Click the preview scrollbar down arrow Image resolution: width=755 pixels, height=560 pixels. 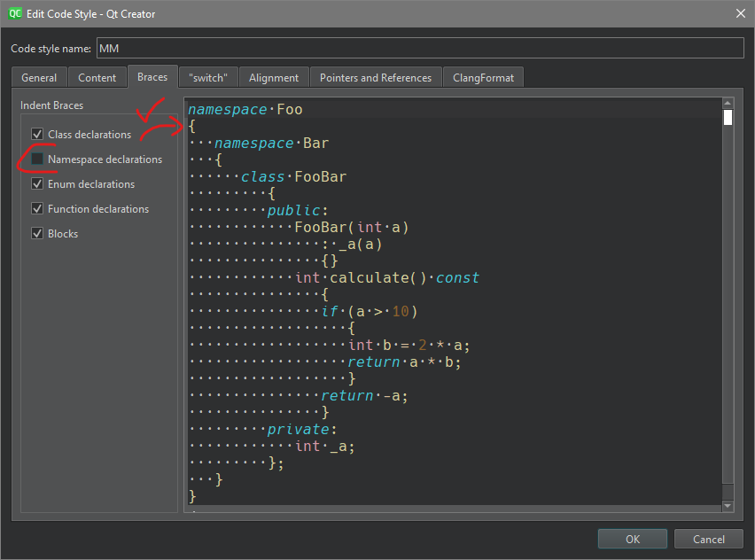pyautogui.click(x=728, y=506)
